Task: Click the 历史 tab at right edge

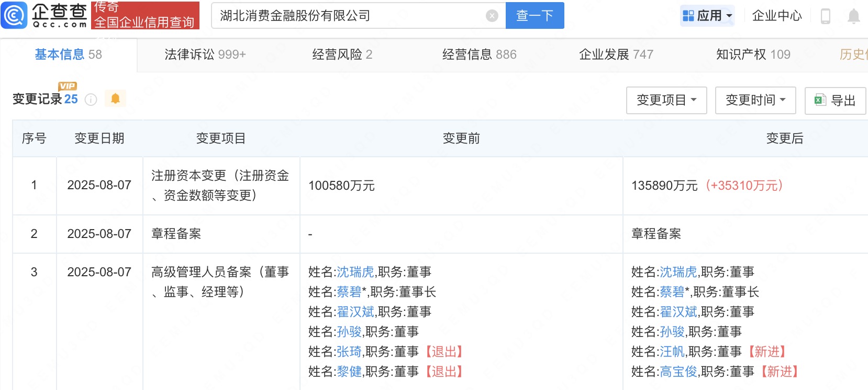Action: click(x=853, y=55)
